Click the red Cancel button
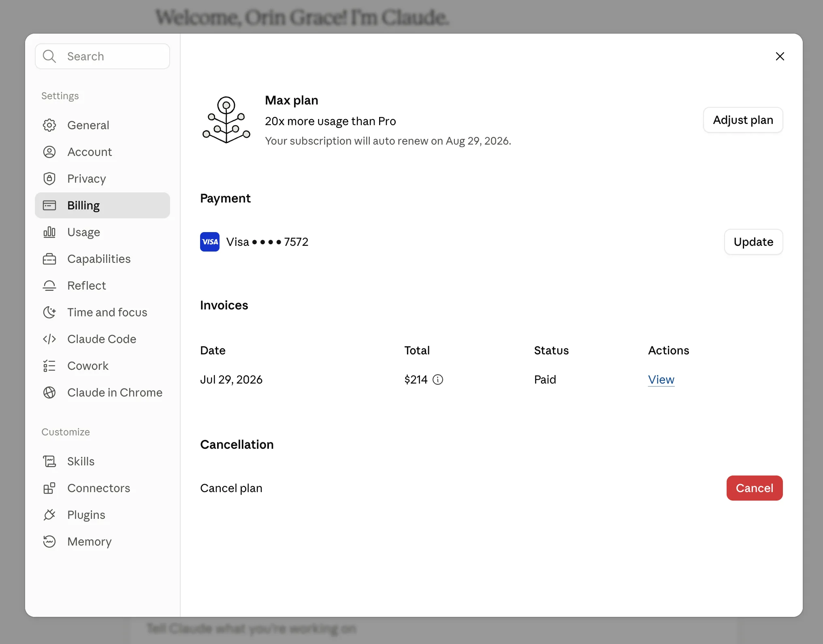 point(755,488)
